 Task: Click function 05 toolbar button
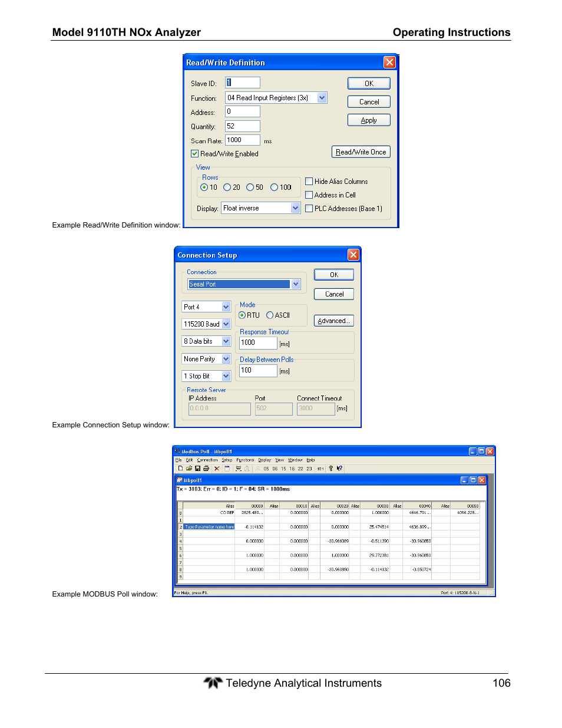pos(266,469)
